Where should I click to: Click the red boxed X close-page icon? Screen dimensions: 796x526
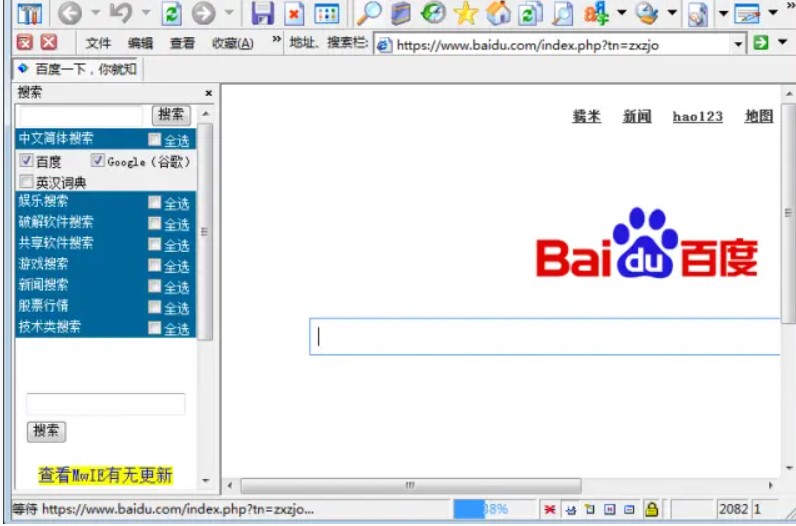click(x=24, y=42)
